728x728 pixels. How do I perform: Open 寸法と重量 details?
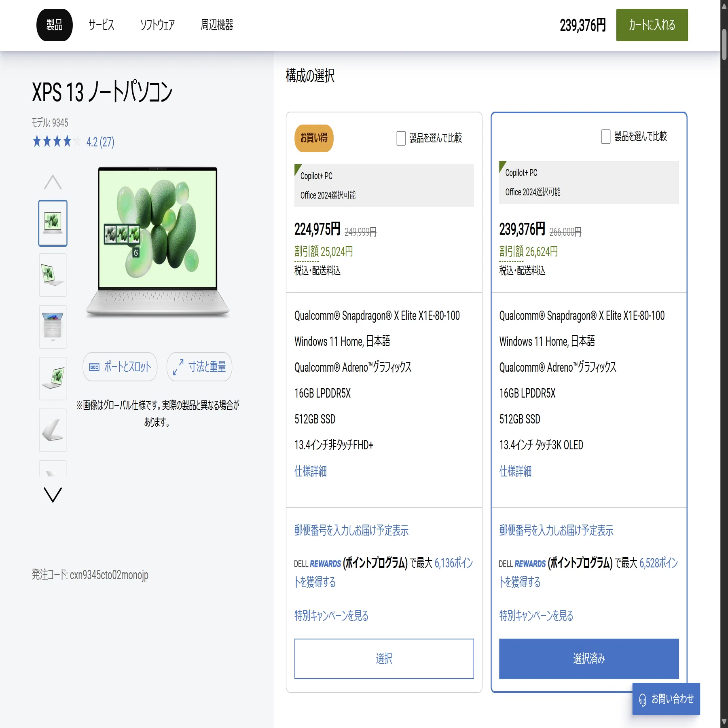199,367
